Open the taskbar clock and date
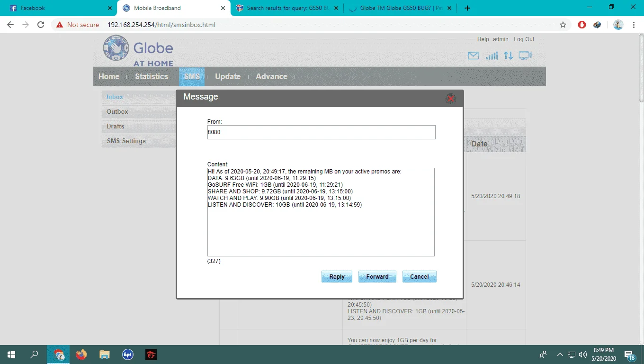644x364 pixels. [603, 355]
